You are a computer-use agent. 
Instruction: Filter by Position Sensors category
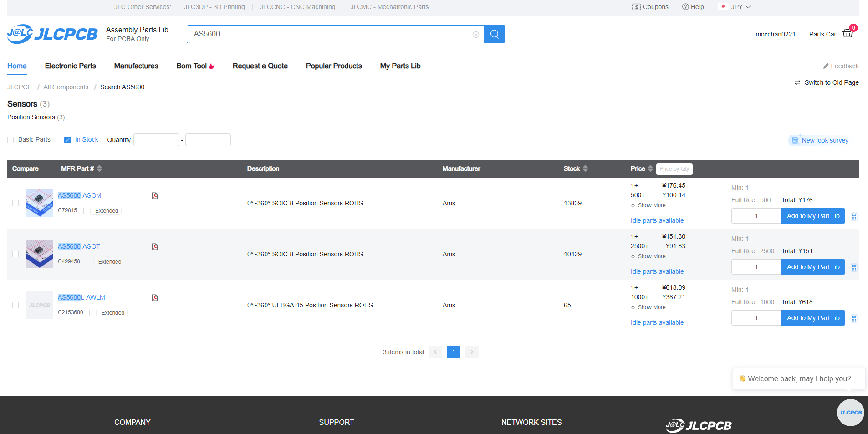pyautogui.click(x=36, y=117)
